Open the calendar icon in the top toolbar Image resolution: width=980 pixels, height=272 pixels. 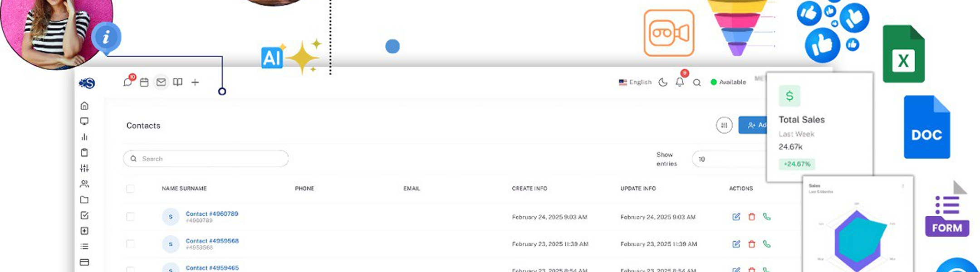pos(144,83)
